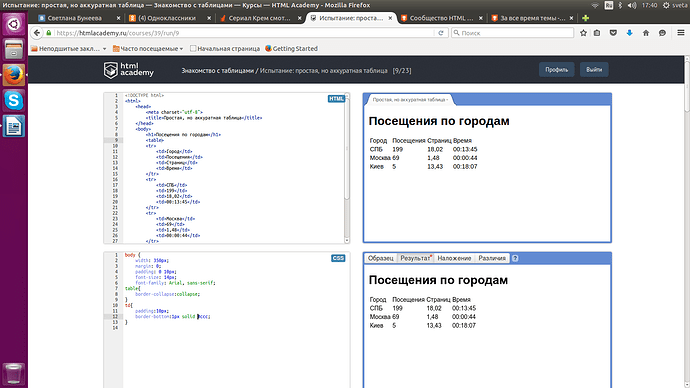Open the system gear session menu

(666, 5)
